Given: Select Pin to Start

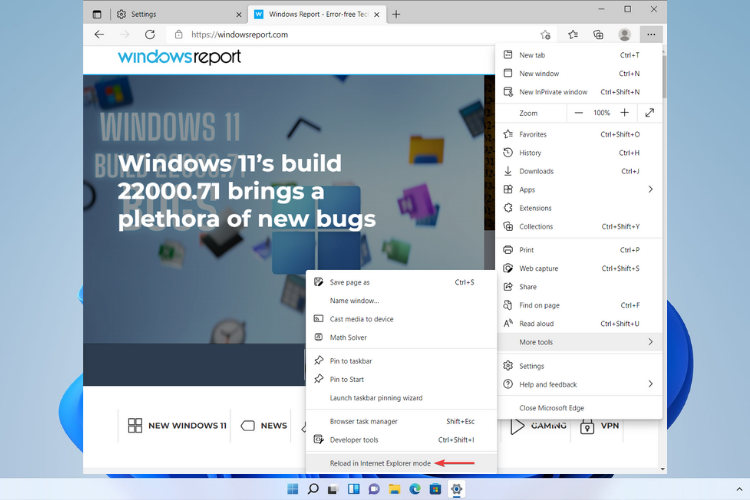Looking at the screenshot, I should click(x=401, y=379).
